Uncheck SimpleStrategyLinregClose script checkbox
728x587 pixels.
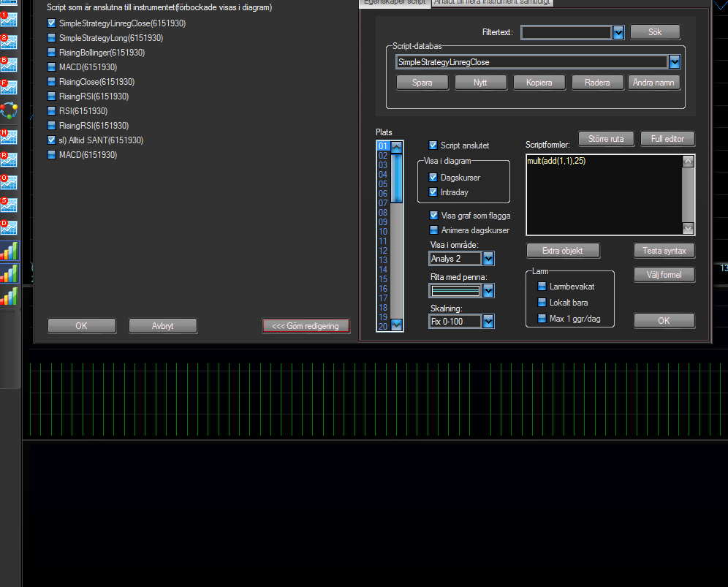(x=51, y=23)
